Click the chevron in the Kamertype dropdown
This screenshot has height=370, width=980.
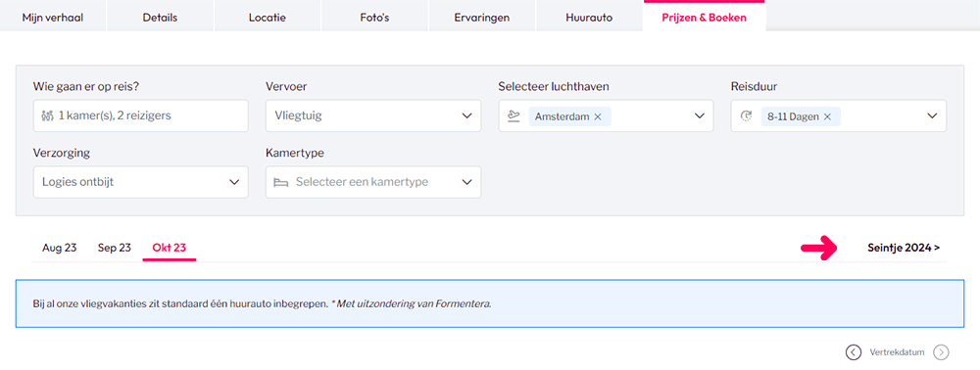pyautogui.click(x=466, y=182)
